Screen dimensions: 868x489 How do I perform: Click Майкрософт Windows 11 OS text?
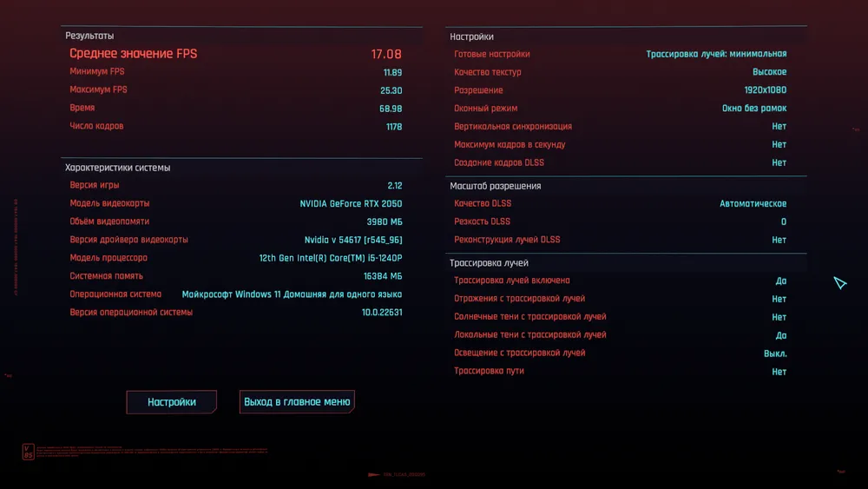point(292,294)
